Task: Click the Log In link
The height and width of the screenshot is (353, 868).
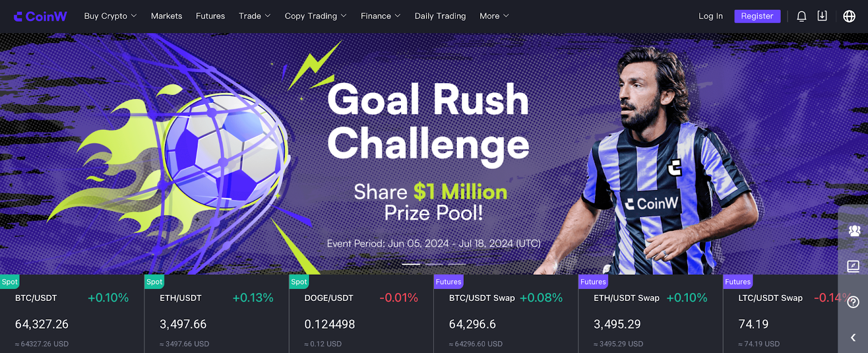Action: [x=711, y=16]
